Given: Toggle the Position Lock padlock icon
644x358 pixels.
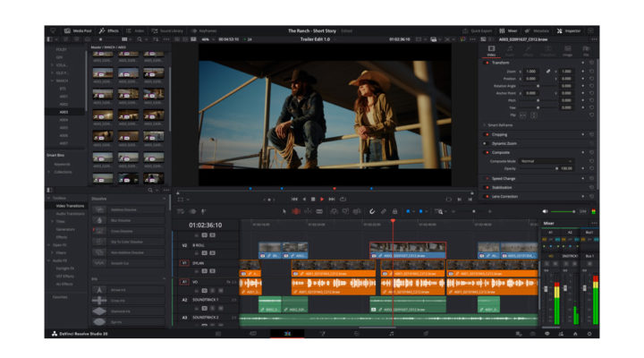Looking at the screenshot, I should click(394, 211).
